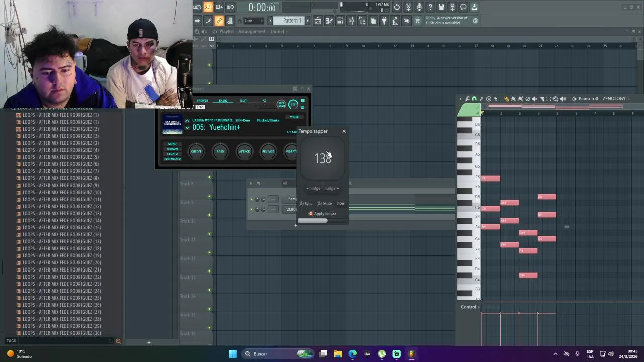Toggle the LEGATO button in ZENOLOGY
The image size is (644, 362).
point(172,154)
